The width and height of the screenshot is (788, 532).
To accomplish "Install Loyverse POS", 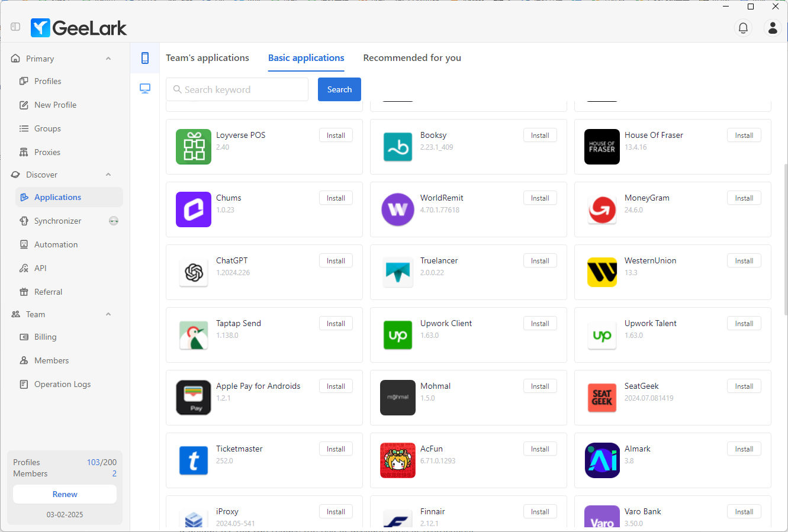I will pos(336,136).
